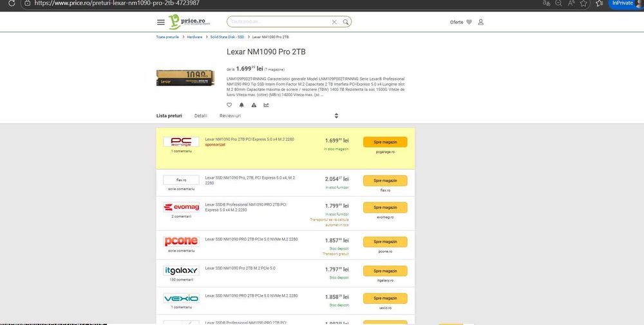Click the browser translate icon
Viewport: 644px width, 325px height.
click(546, 3)
